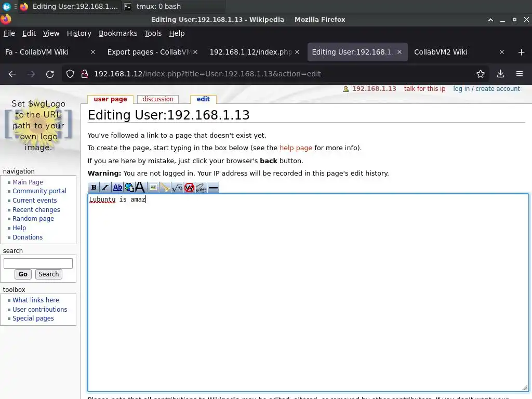Insert external link globe icon
Viewport: 532px width, 399px height.
129,187
